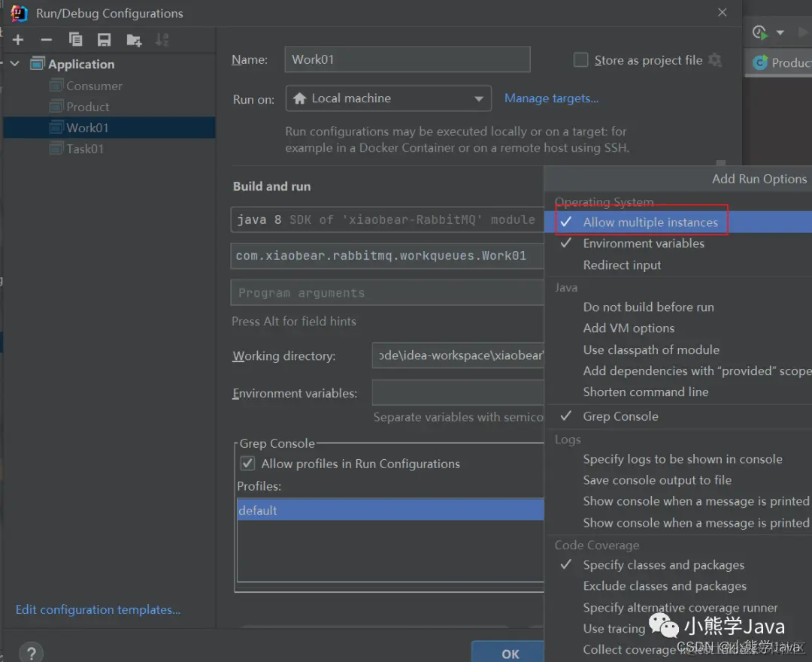Toggle Environment variables run option
The width and height of the screenshot is (812, 662).
678,243
